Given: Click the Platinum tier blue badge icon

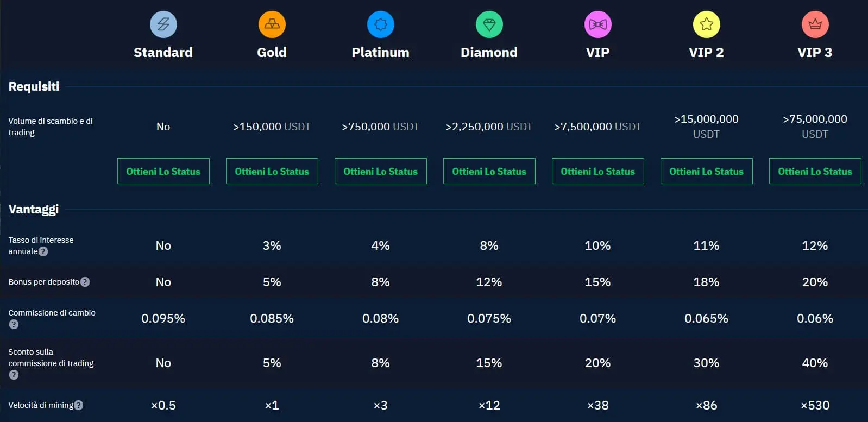Looking at the screenshot, I should pyautogui.click(x=380, y=24).
